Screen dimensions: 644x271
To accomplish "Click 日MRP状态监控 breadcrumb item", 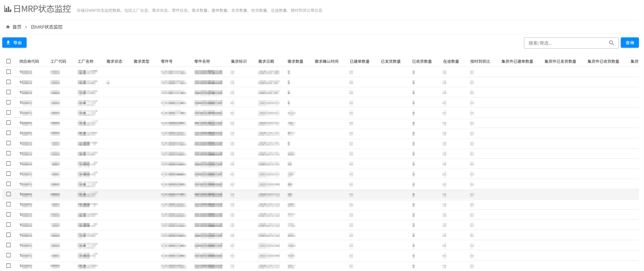I will click(x=47, y=27).
